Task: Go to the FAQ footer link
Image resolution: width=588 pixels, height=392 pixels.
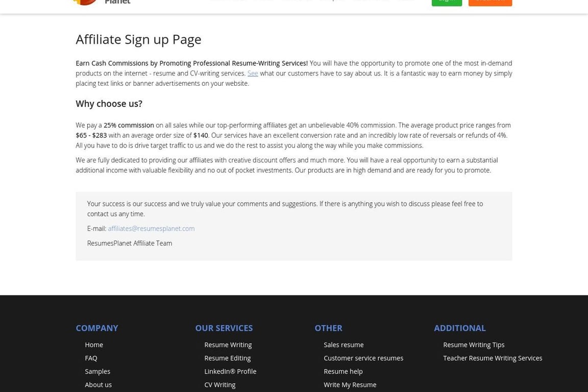Action: (91, 358)
